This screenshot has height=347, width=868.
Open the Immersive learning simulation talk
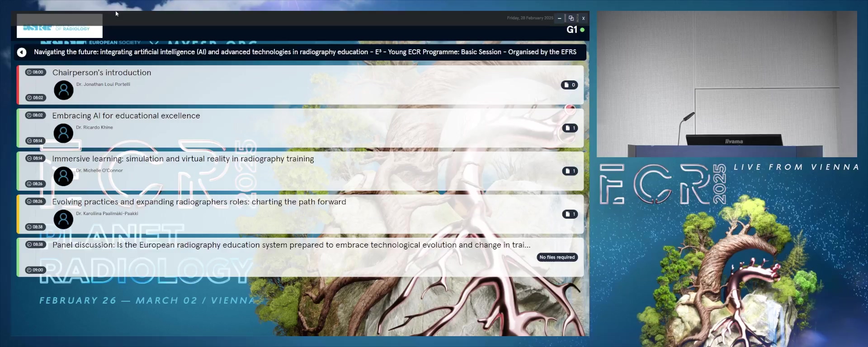coord(300,171)
